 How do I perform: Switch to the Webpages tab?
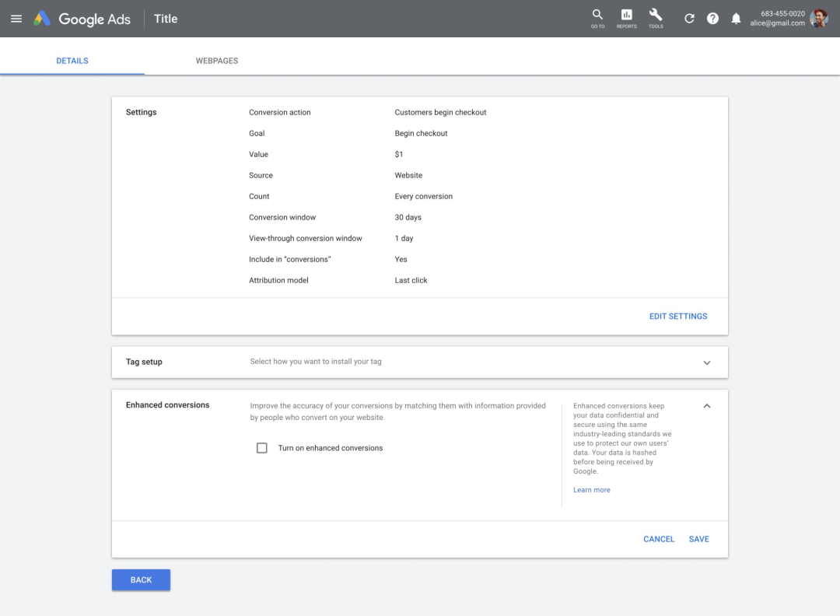pos(217,61)
